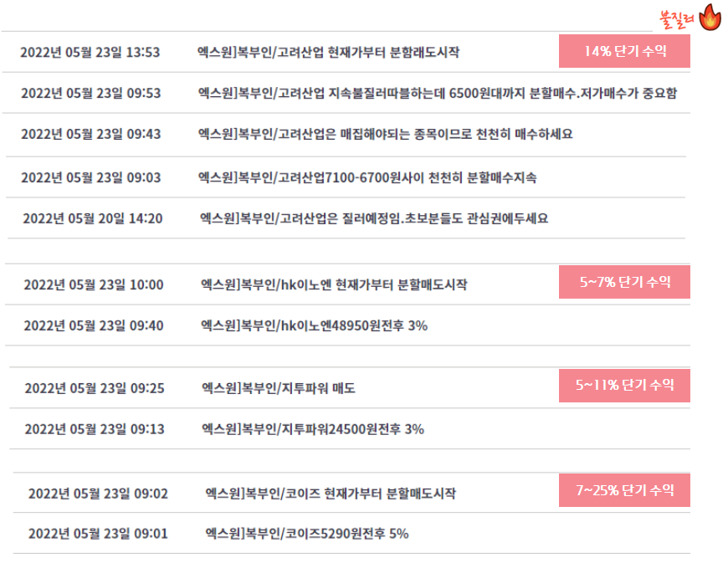Select the 고려산업은 질러예정임 message
The height and width of the screenshot is (563, 728).
[374, 218]
